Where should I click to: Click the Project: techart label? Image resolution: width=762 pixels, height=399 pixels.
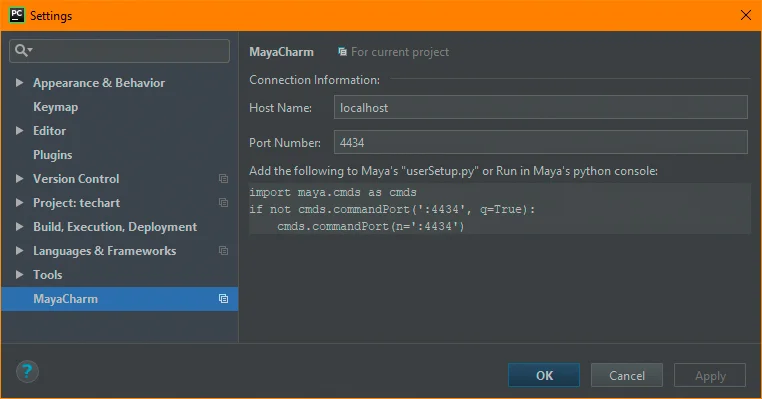(x=76, y=203)
